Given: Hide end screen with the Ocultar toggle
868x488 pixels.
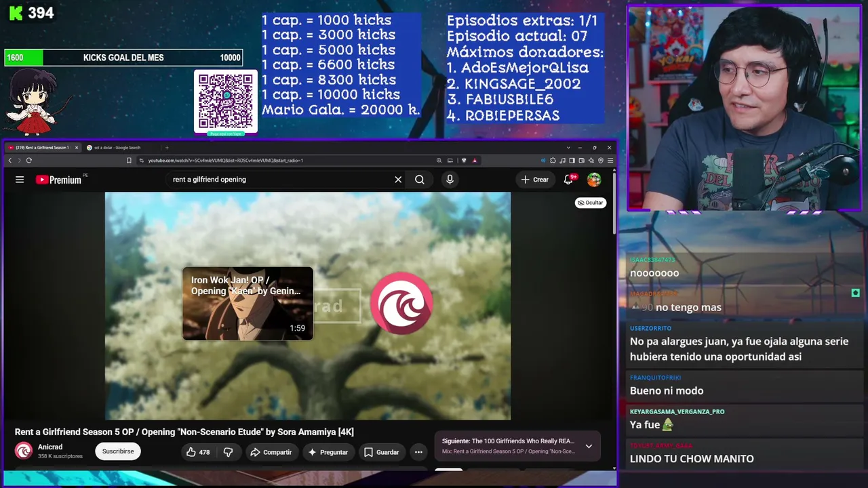Looking at the screenshot, I should [x=590, y=203].
